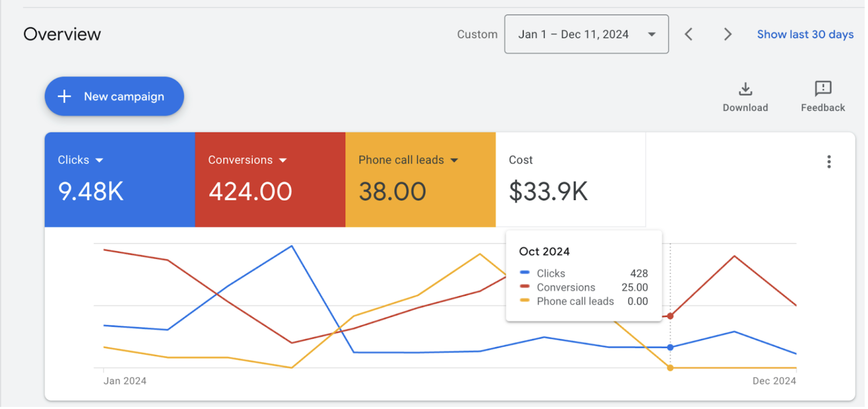Click the Overview heading
This screenshot has height=409, width=868.
[x=62, y=35]
